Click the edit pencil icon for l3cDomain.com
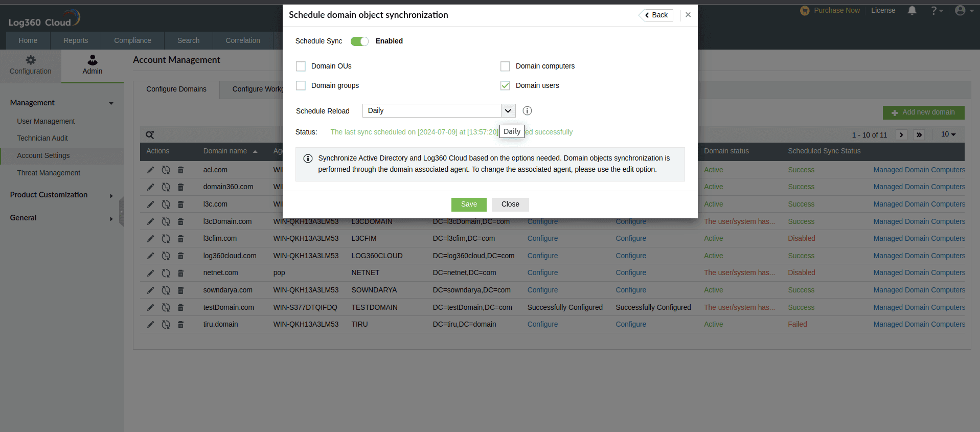 (x=150, y=221)
